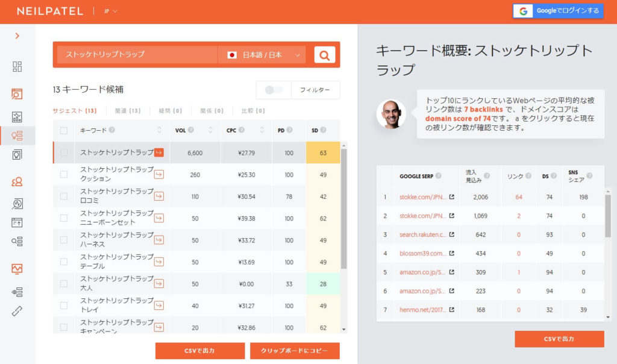The image size is (617, 364).
Task: Click the arrow icon next to ストッケトリップトラップ クッション
Action: click(x=159, y=174)
